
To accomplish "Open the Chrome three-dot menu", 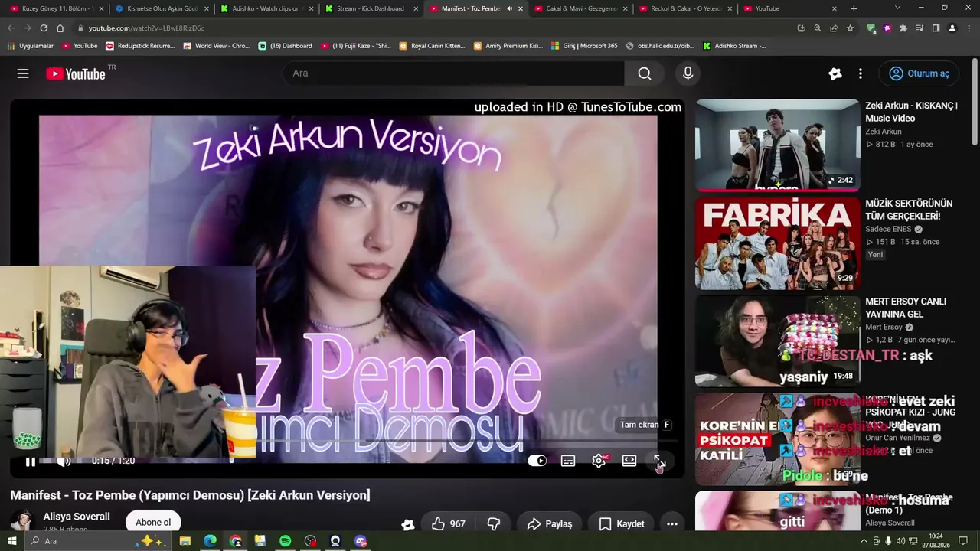I will click(969, 28).
